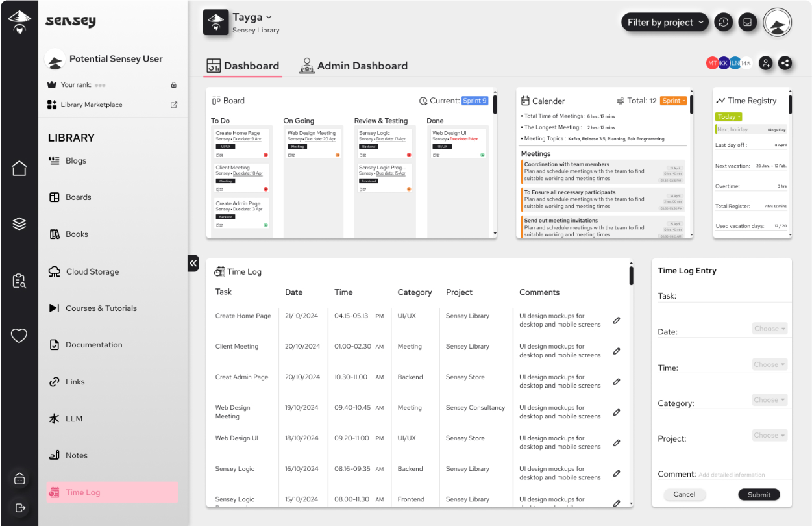The height and width of the screenshot is (526, 812).
Task: Click the logout icon at bottom left
Action: point(19,507)
